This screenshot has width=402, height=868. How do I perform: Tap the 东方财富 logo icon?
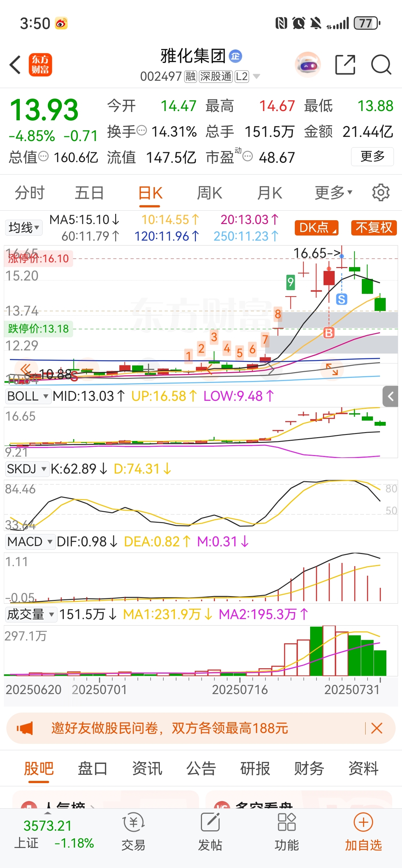point(40,65)
